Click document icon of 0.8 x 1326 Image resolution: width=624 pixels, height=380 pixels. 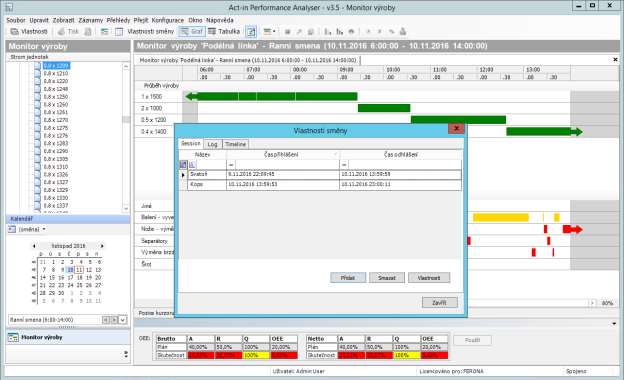tap(37, 175)
